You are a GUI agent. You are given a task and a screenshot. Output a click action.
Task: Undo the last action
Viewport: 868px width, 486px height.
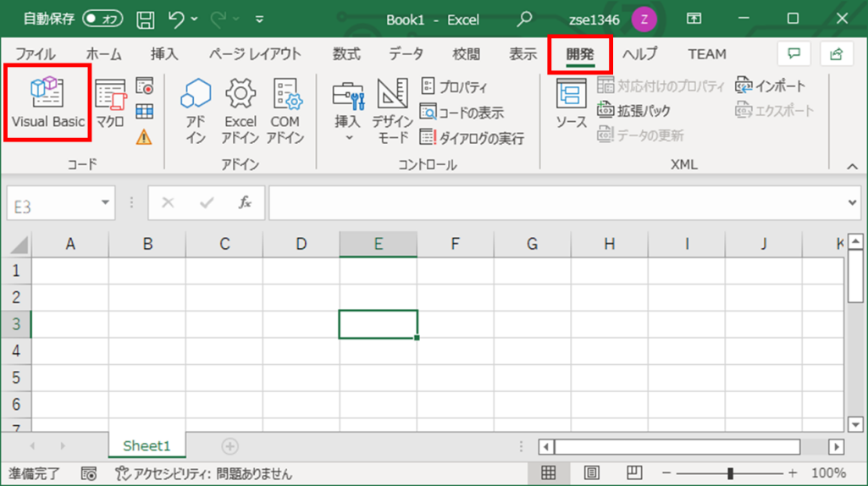pos(176,19)
